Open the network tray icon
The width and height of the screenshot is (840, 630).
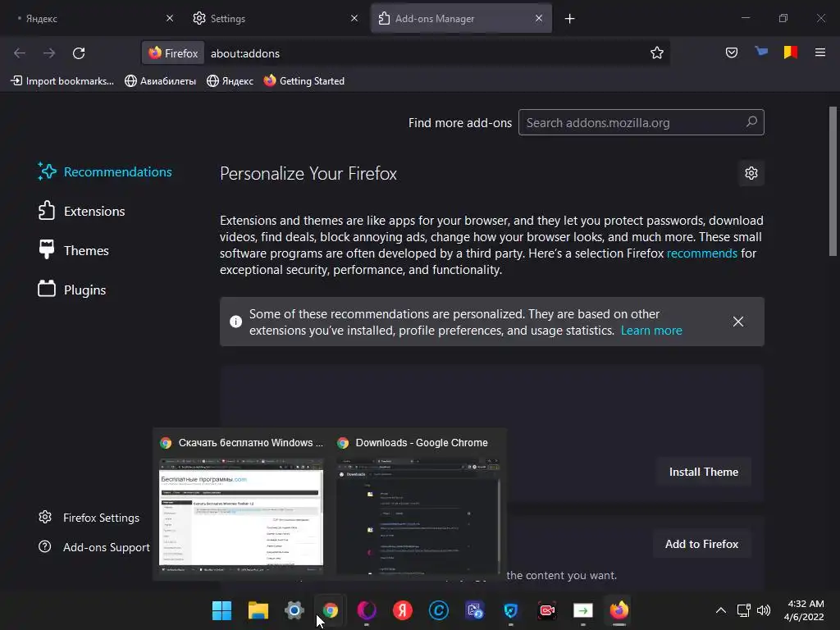coord(743,610)
